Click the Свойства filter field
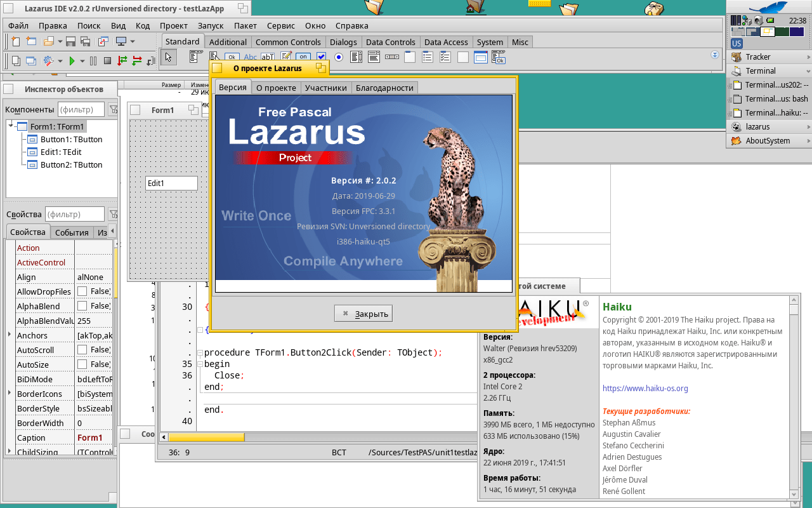This screenshot has height=508, width=812. click(x=74, y=214)
